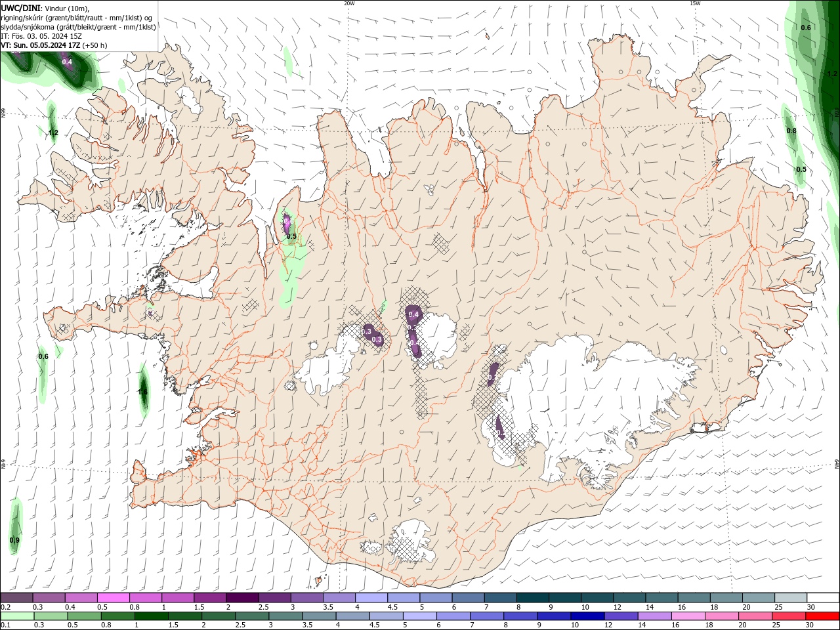
Task: Click the 15W longitude label at top
Action: 695,3
